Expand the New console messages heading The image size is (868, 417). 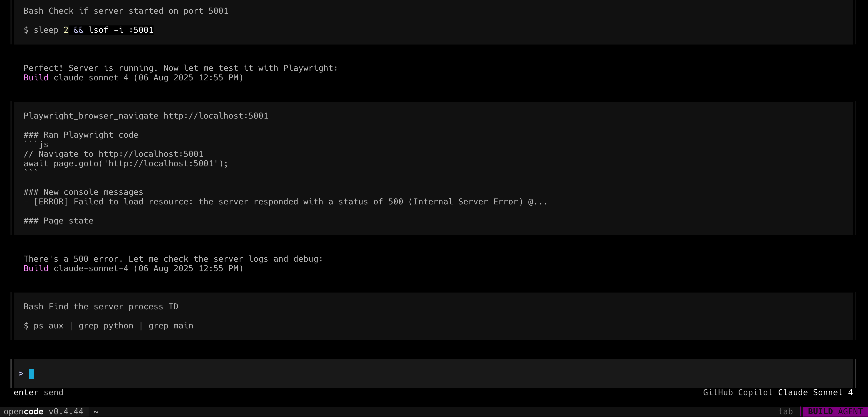point(83,192)
